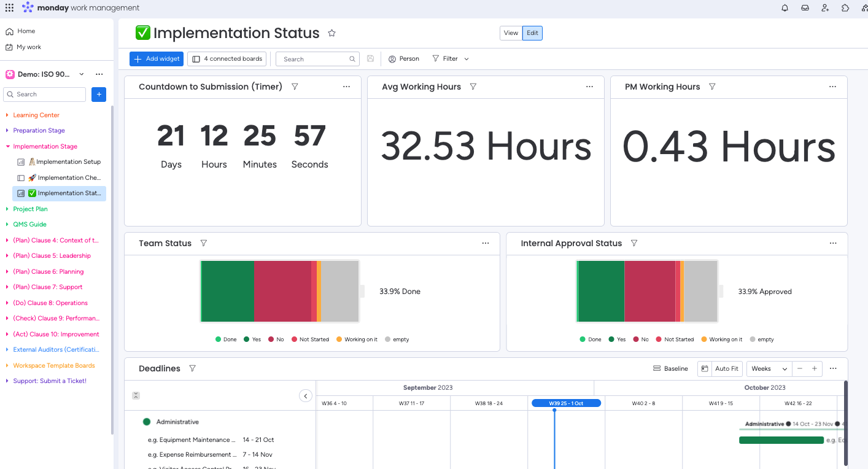Click the 4 connected boards button
868x469 pixels.
pos(227,59)
